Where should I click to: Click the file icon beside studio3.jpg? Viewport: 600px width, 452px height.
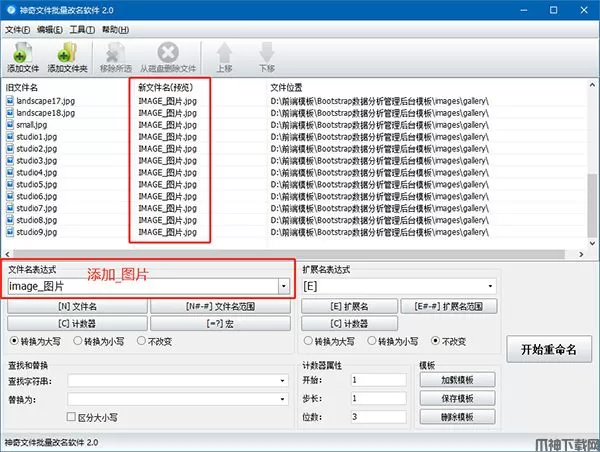(10, 160)
